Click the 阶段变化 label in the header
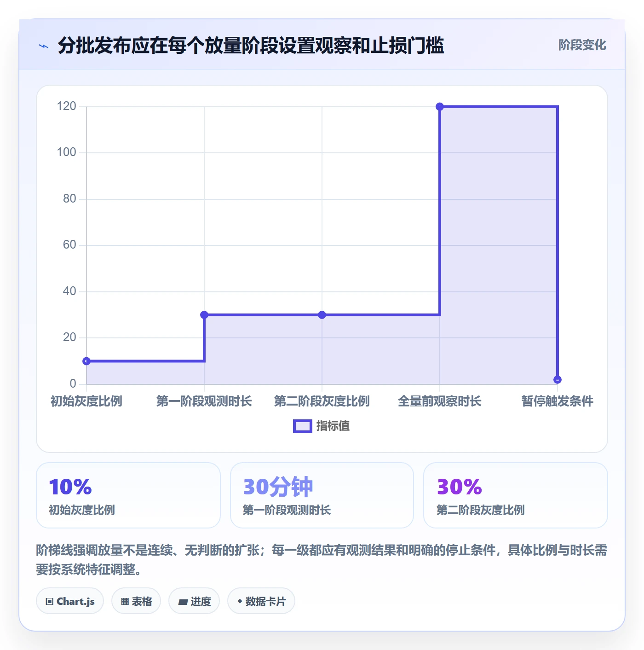The height and width of the screenshot is (650, 644). [582, 45]
